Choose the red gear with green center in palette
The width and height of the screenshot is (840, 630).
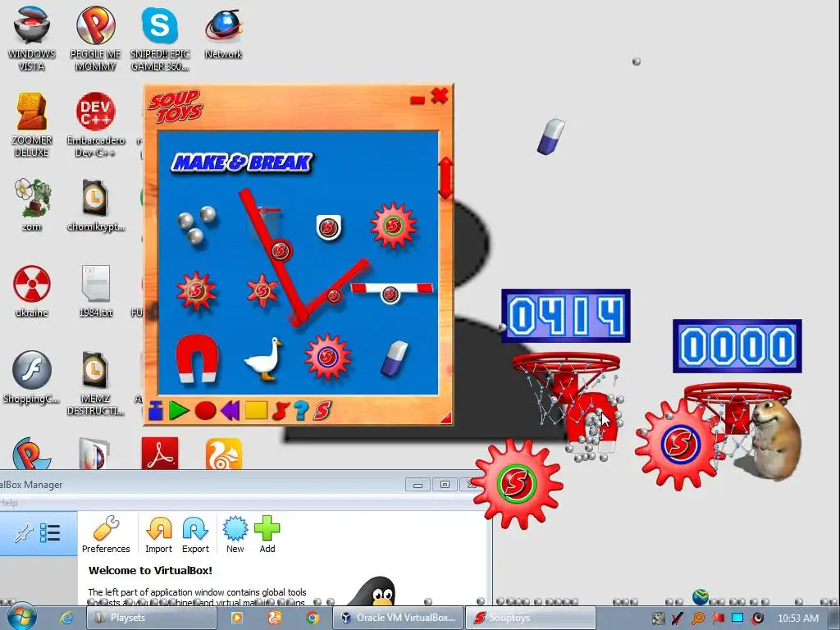(x=393, y=226)
